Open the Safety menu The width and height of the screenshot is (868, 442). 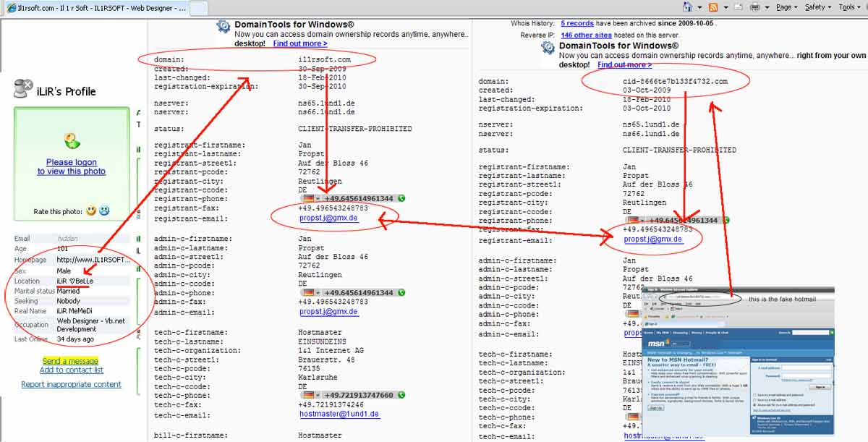[818, 7]
